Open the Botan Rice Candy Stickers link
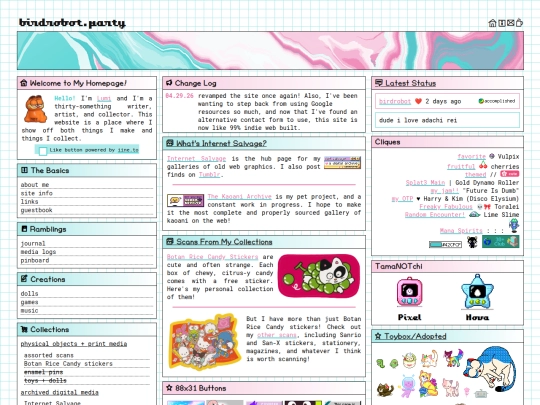This screenshot has height=405, width=540. (x=212, y=257)
